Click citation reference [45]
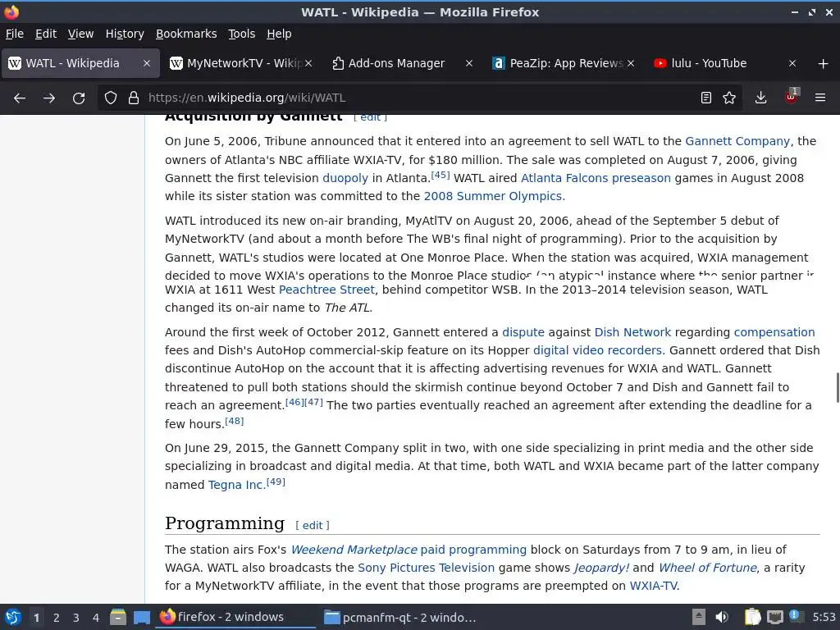 click(x=441, y=175)
